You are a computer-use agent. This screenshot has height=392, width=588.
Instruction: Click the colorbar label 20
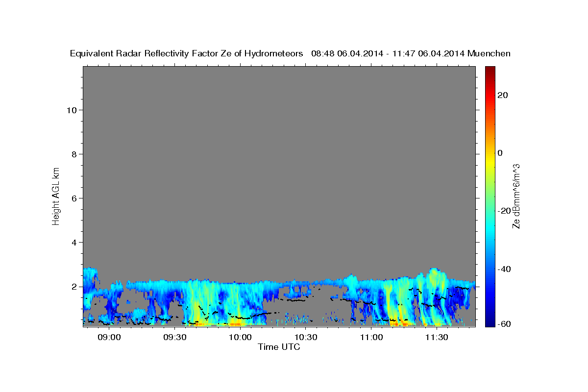click(503, 95)
